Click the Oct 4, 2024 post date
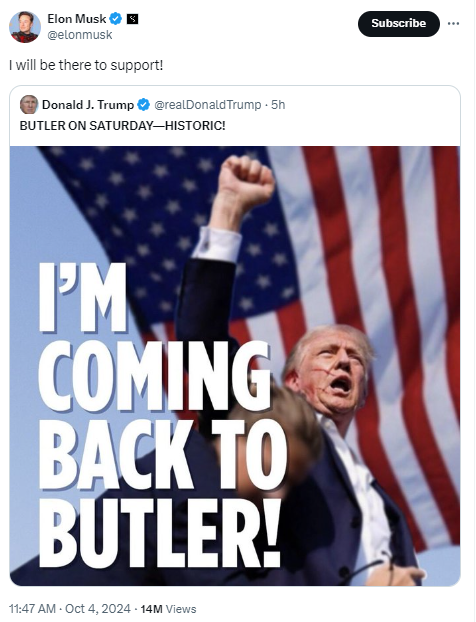 (x=98, y=609)
